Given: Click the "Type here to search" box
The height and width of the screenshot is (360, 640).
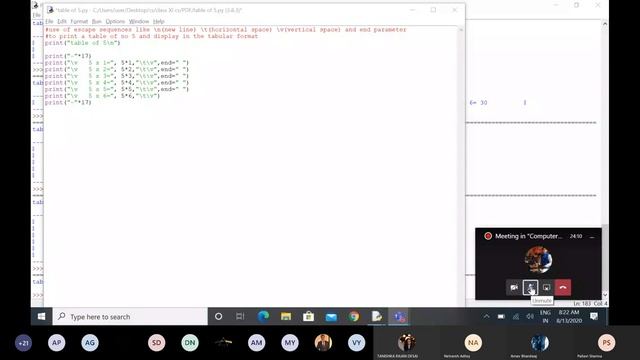Looking at the screenshot, I should [x=130, y=316].
